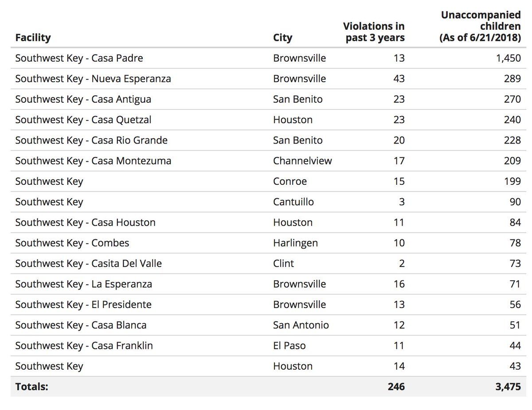Click the Casa Quetzal facility cell
This screenshot has width=532, height=410.
point(83,120)
